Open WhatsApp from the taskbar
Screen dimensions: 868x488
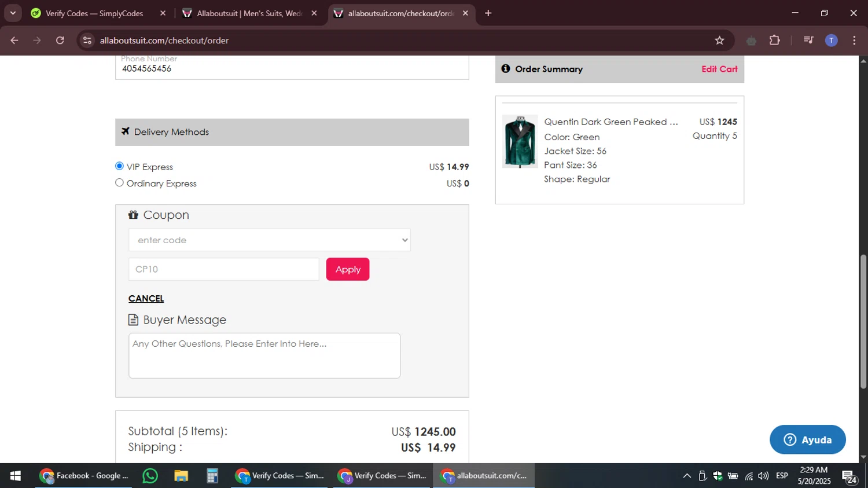point(150,476)
